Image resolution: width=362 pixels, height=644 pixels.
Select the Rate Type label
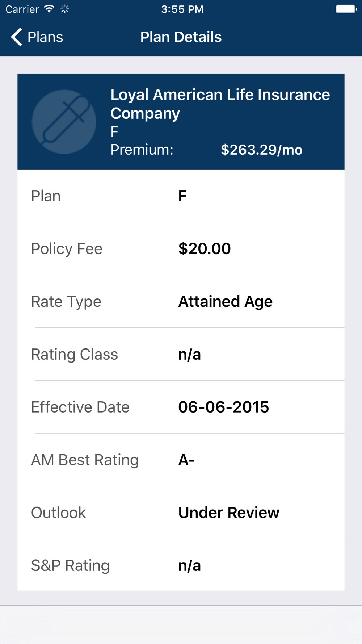click(x=66, y=302)
